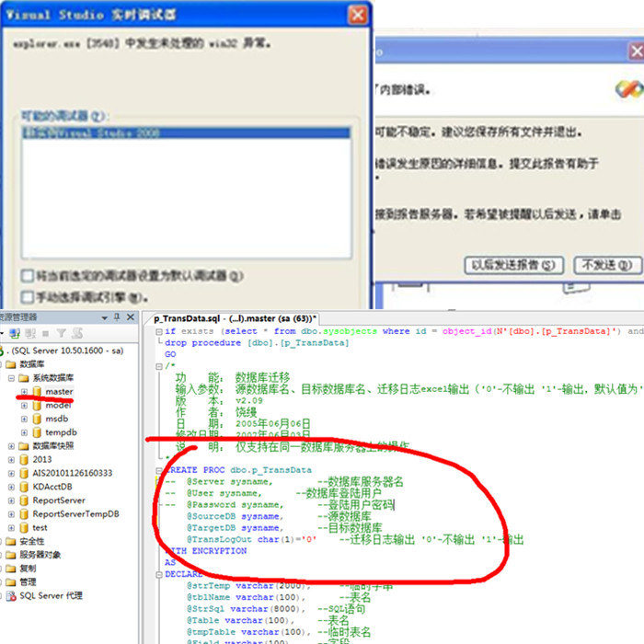Click the 系统数据库 folder icon
Viewport: 644px width, 644px height.
(24, 378)
